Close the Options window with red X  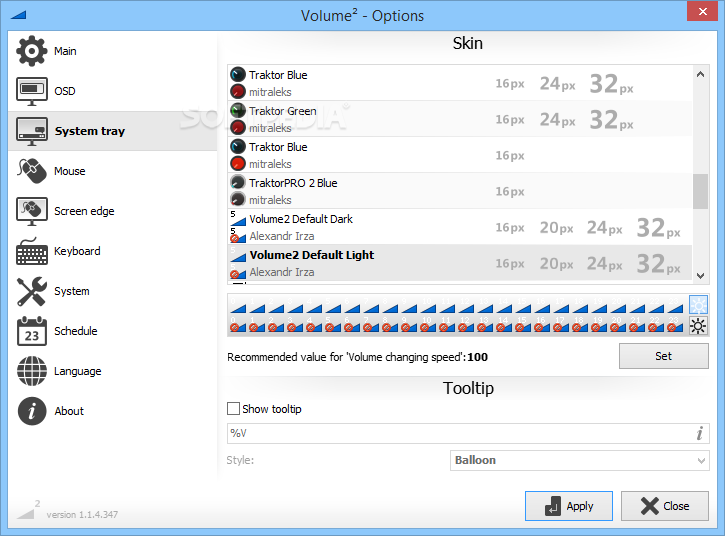[702, 12]
